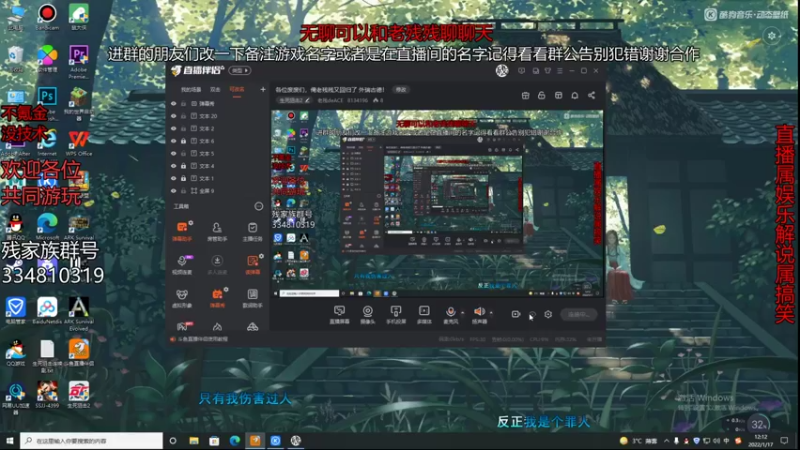This screenshot has height=450, width=800.
Task: Click the 直播中 streaming status button
Action: [x=579, y=314]
